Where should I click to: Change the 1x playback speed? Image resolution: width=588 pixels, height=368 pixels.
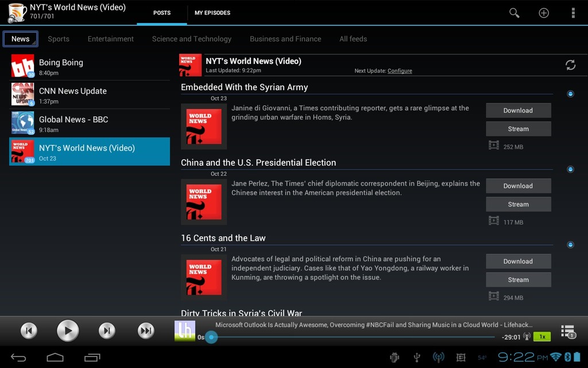click(542, 336)
